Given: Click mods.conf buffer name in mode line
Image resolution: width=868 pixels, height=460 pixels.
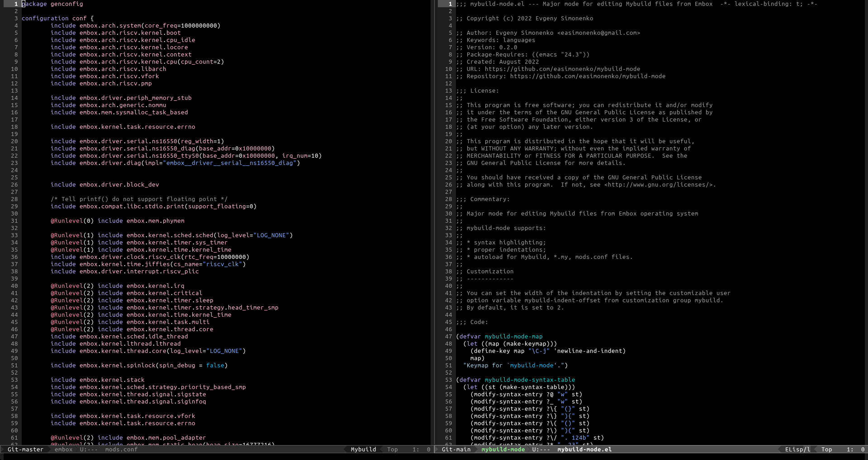Looking at the screenshot, I should tap(121, 450).
